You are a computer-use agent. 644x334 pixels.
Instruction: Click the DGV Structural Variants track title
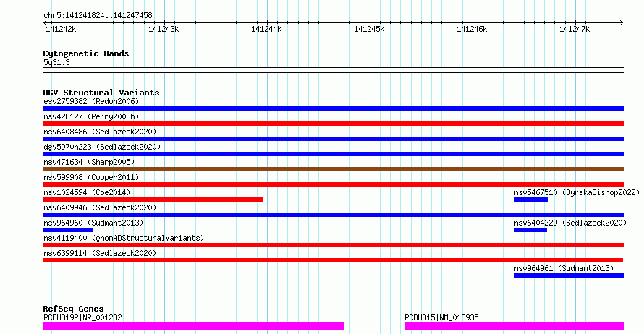click(101, 93)
